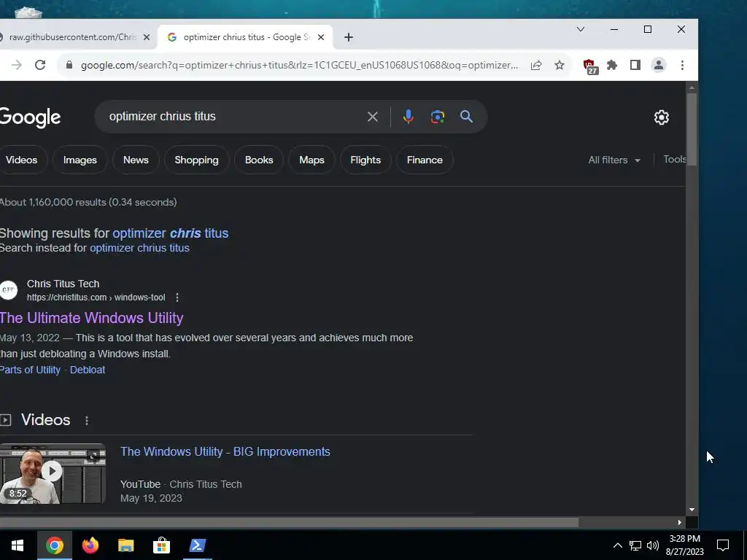Reload the current page
This screenshot has width=747, height=560.
click(41, 65)
